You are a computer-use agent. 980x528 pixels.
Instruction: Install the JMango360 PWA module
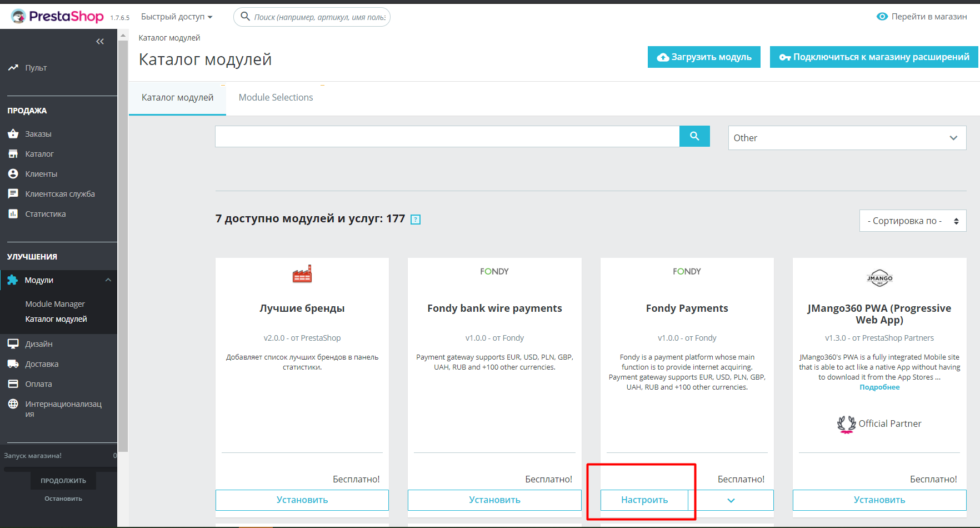pyautogui.click(x=879, y=500)
